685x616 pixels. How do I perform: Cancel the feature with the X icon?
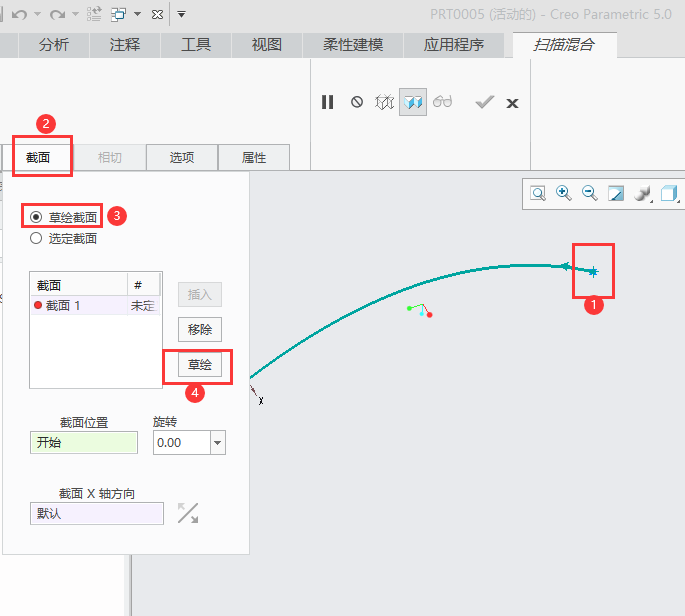tap(512, 104)
